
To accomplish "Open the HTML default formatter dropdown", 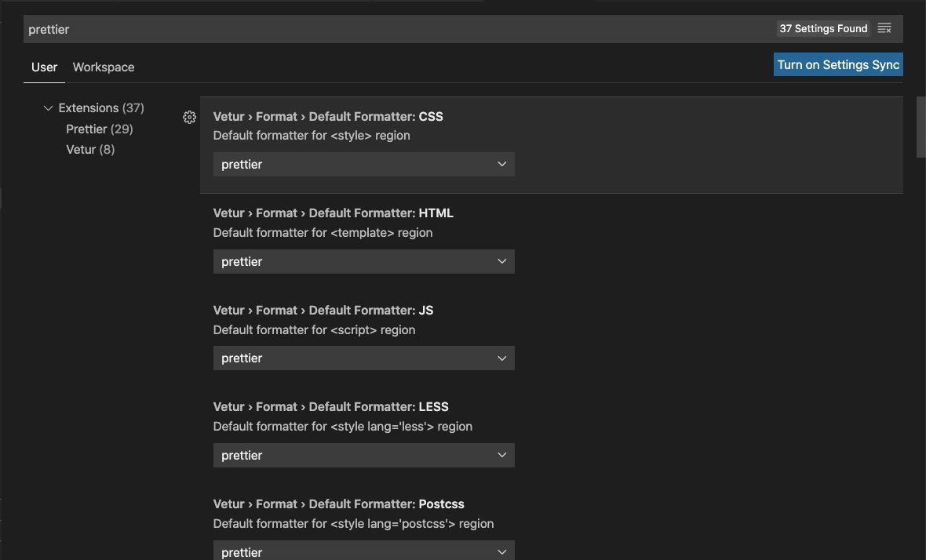I will (x=364, y=261).
